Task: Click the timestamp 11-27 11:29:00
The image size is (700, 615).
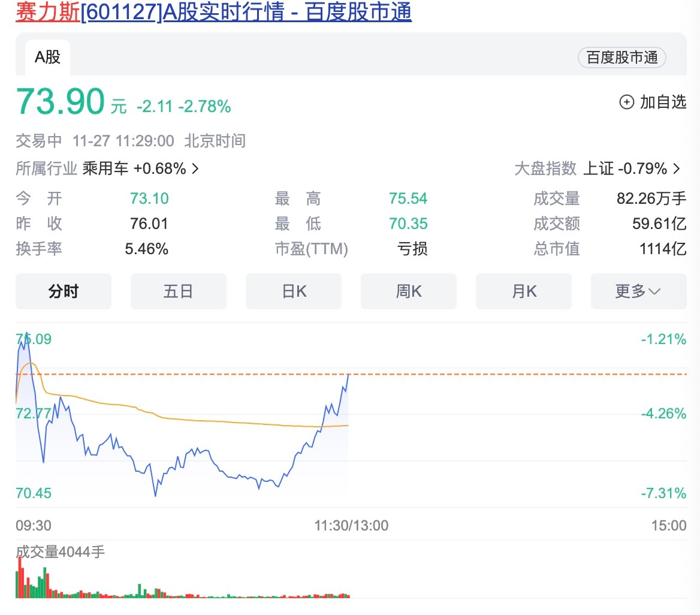Action: [x=123, y=141]
